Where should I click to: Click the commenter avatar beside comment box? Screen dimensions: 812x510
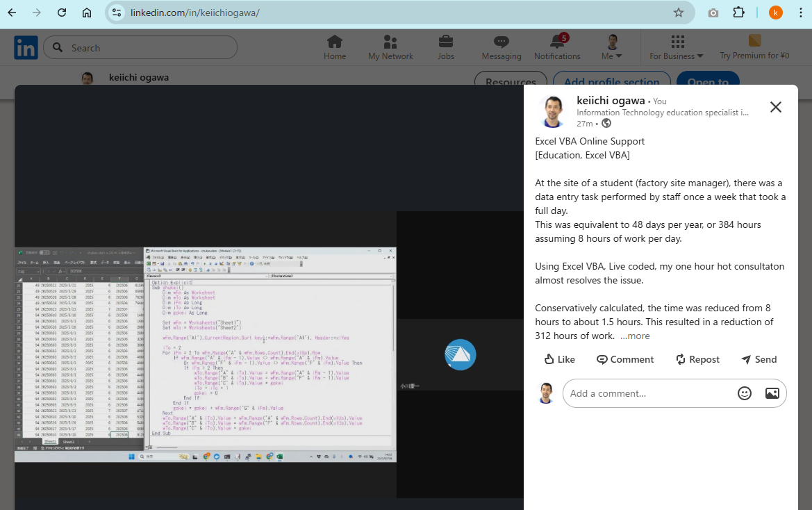(546, 393)
